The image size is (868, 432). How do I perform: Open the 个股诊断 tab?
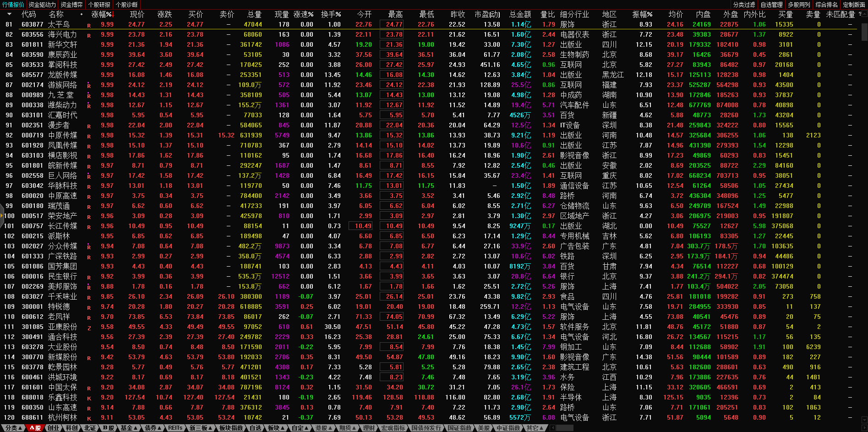126,5
